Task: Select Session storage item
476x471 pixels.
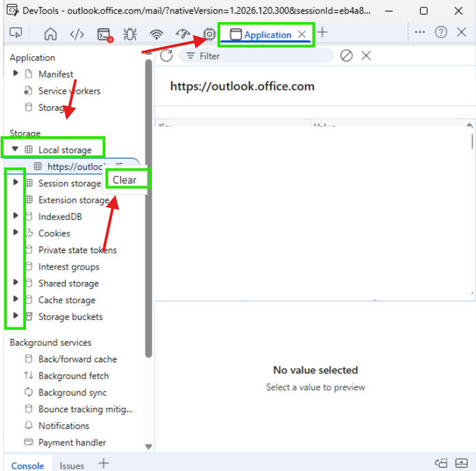Action: 70,183
